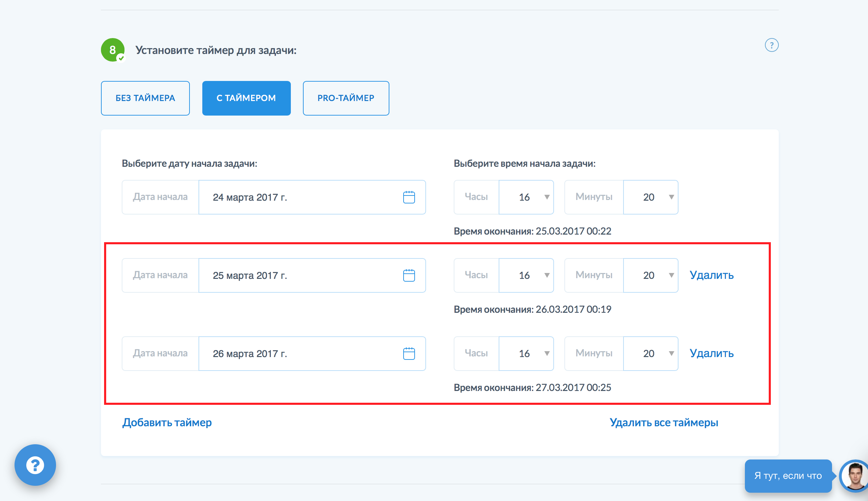
Task: Delete the 25 марта timer with Удалить
Action: point(711,275)
